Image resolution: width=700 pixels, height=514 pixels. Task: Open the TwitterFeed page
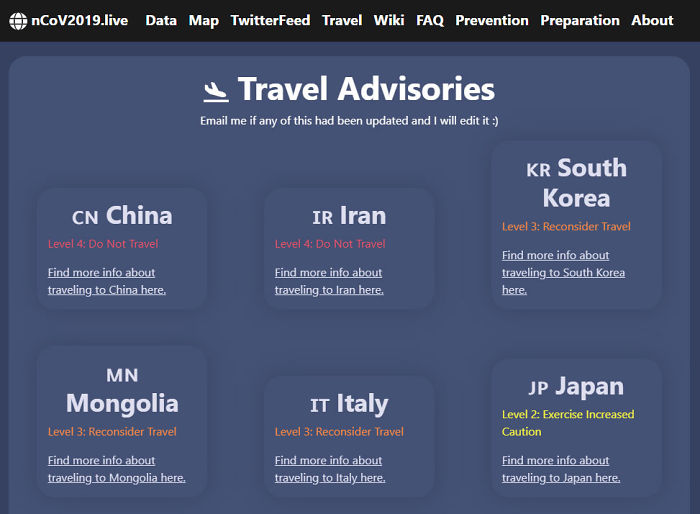coord(270,20)
